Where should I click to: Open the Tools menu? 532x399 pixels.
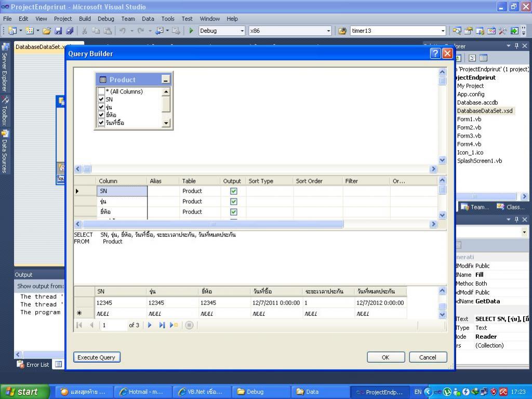[168, 19]
